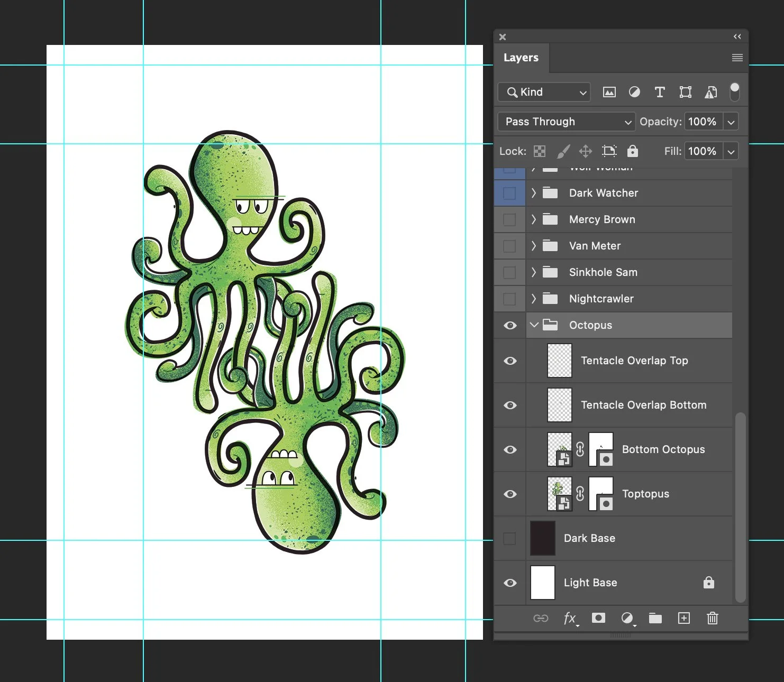This screenshot has width=784, height=682.
Task: Filter for shape layers
Action: coord(685,92)
